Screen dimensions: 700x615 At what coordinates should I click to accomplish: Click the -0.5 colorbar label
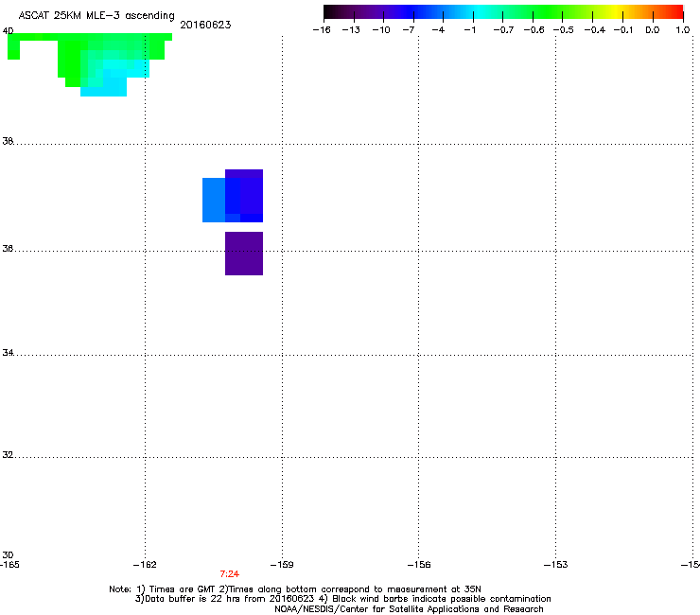click(x=564, y=30)
